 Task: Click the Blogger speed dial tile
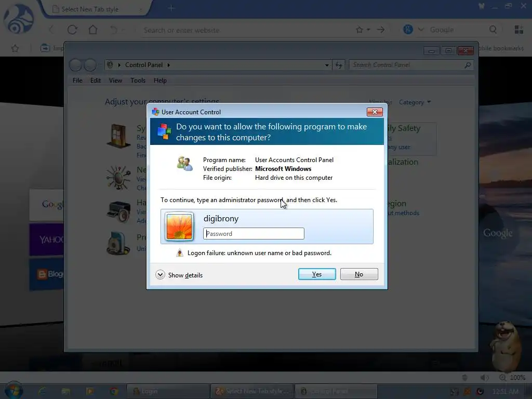(x=47, y=274)
